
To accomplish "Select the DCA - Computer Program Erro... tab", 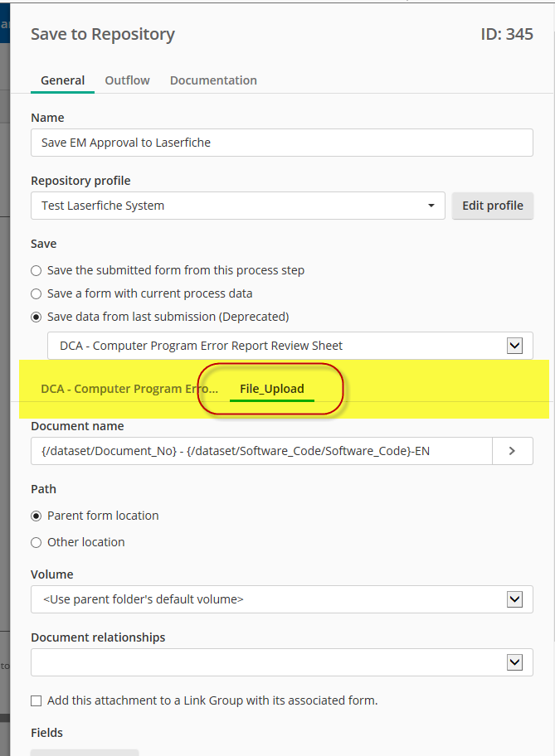I will point(129,389).
